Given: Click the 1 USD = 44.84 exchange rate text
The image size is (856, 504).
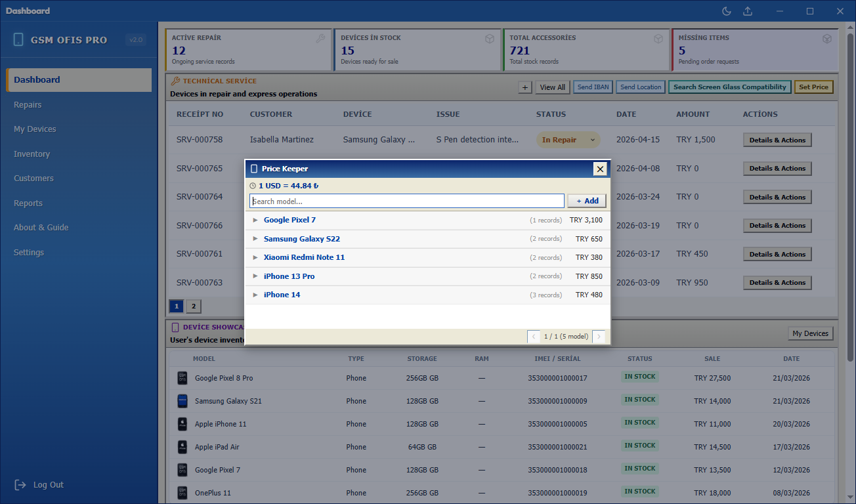Looking at the screenshot, I should pyautogui.click(x=289, y=186).
